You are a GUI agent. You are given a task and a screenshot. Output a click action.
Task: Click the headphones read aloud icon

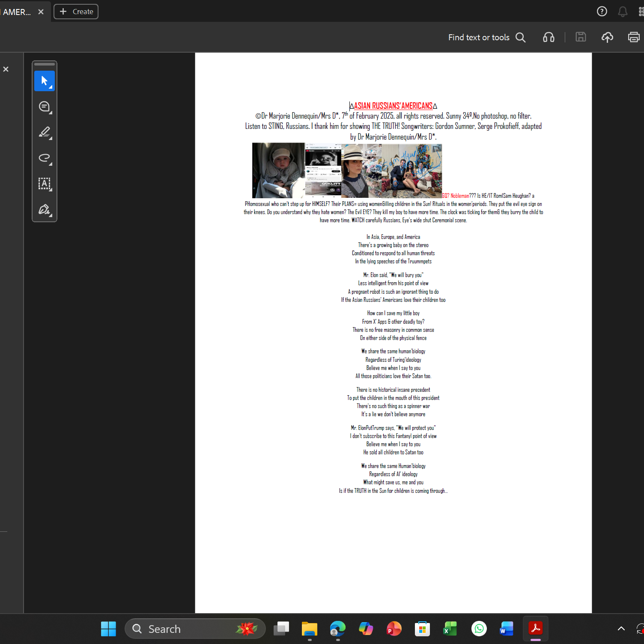(x=549, y=37)
